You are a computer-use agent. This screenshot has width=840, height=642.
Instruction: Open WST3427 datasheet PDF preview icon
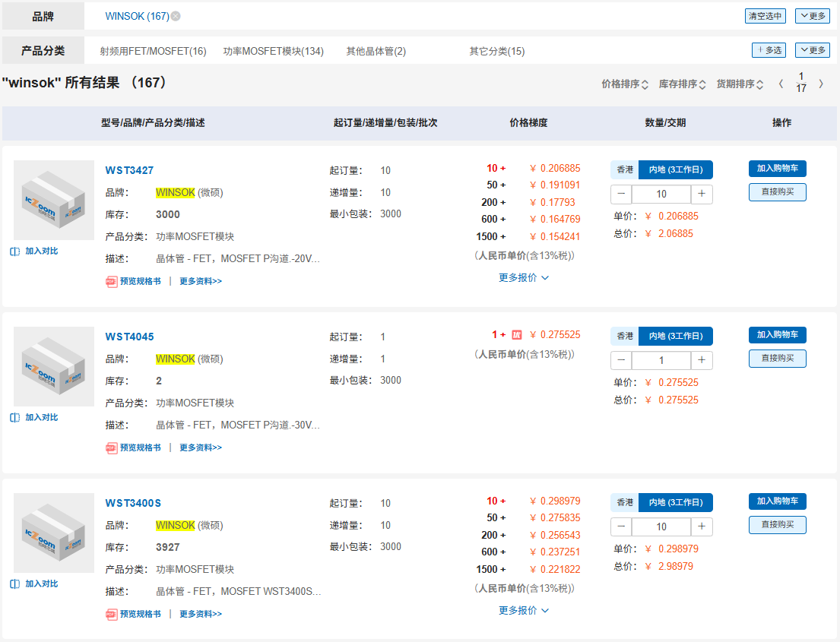coord(112,282)
